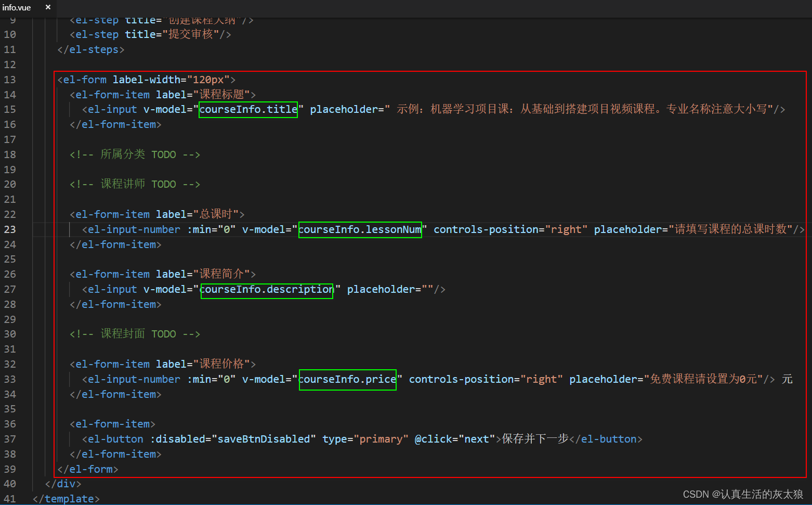Click the 课程简介 label value
Screen dimensions: 812x505
point(222,274)
